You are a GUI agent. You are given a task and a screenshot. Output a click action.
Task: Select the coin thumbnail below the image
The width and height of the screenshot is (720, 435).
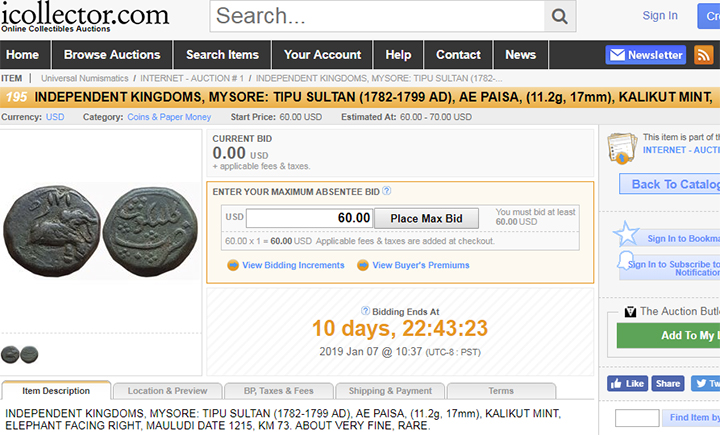point(20,355)
